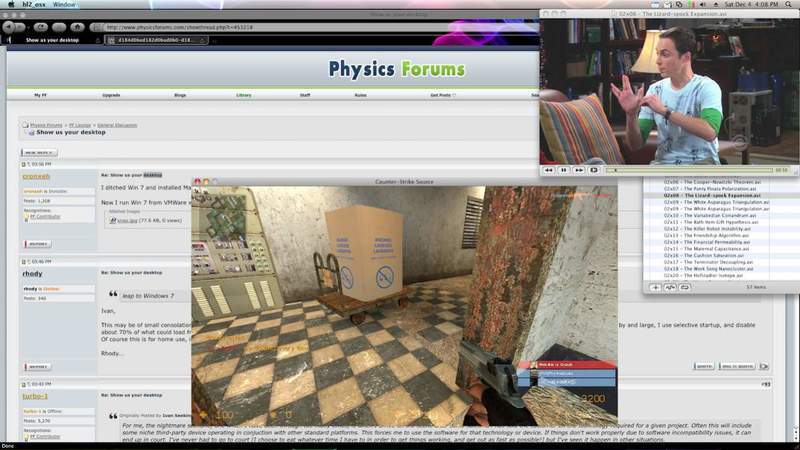
Task: Select 'The Lizard-spock Expansion.avi' playlist item
Action: pyautogui.click(x=712, y=195)
